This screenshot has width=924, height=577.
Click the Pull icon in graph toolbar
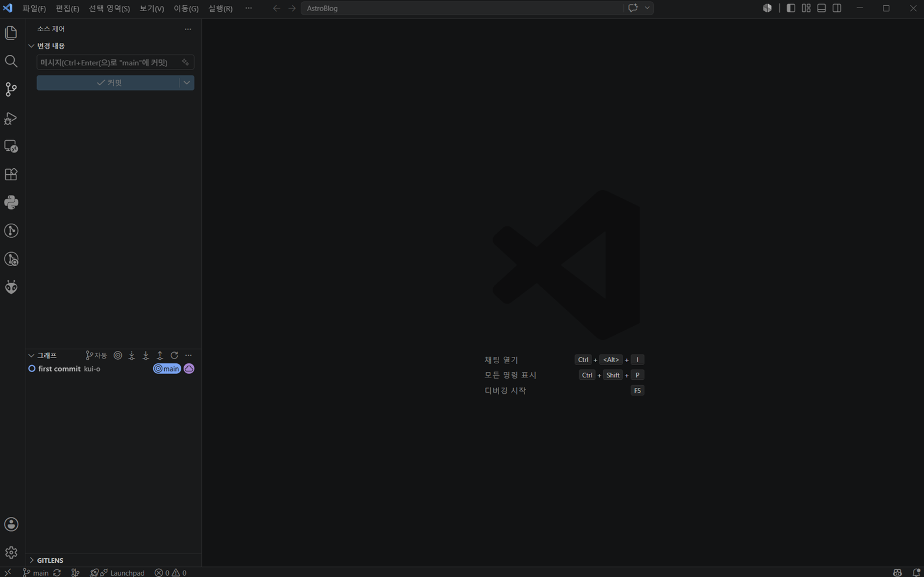tap(146, 356)
